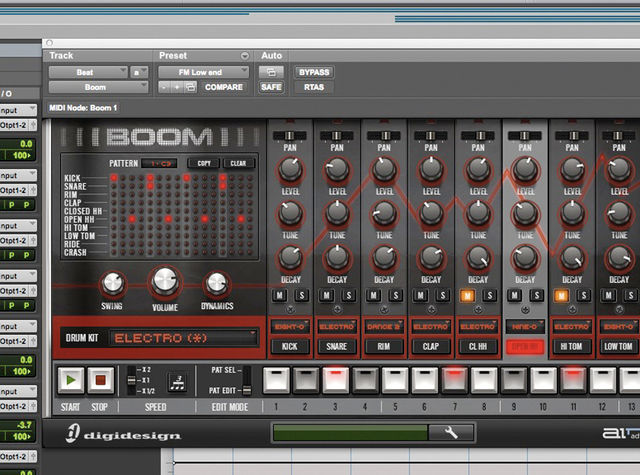640x475 pixels.
Task: Click the COMPARE button
Action: [224, 87]
